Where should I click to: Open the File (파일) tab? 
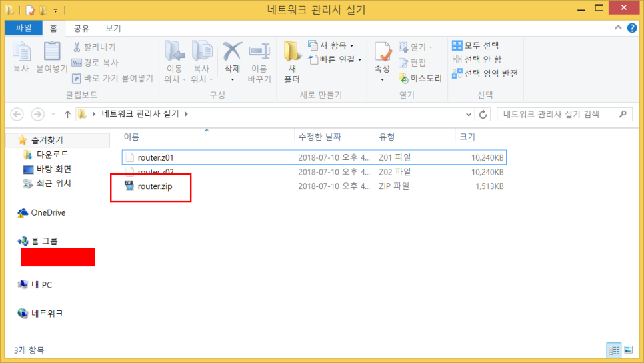[23, 28]
